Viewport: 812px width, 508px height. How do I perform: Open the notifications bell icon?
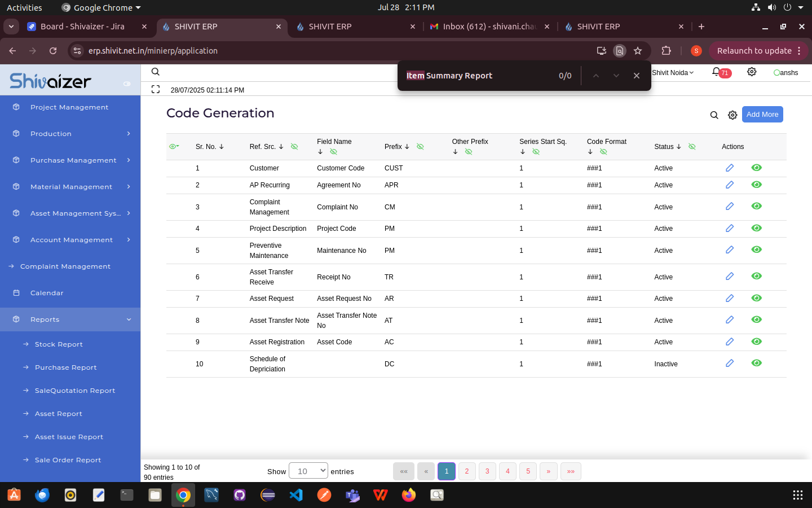pyautogui.click(x=716, y=72)
